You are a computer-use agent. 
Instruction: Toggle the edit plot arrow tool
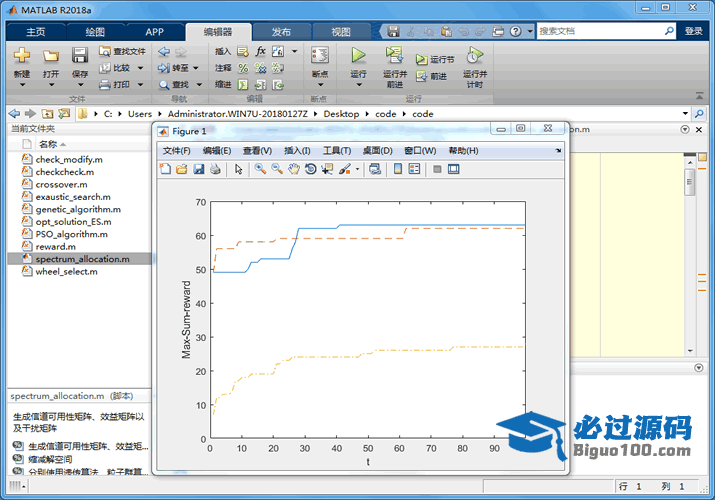(239, 169)
